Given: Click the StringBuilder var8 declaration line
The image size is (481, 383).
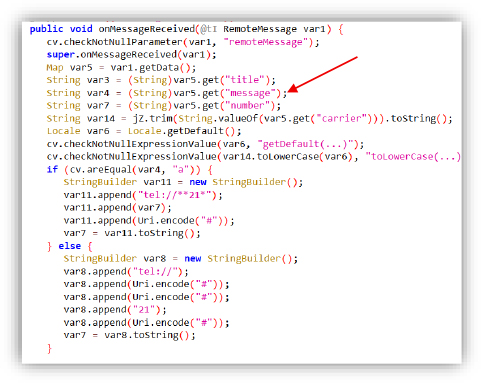Looking at the screenshot, I should (x=181, y=259).
